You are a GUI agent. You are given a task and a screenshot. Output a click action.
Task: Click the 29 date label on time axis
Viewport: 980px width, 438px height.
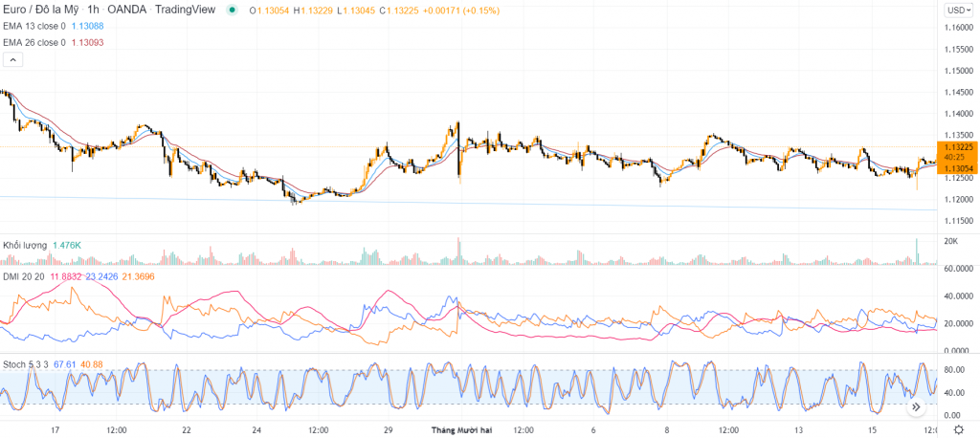click(x=388, y=430)
